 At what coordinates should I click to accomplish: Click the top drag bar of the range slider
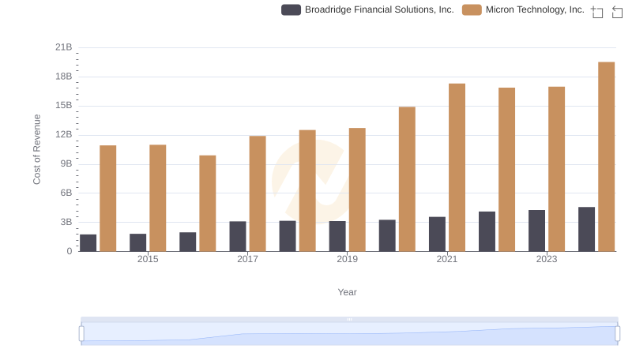(349, 319)
